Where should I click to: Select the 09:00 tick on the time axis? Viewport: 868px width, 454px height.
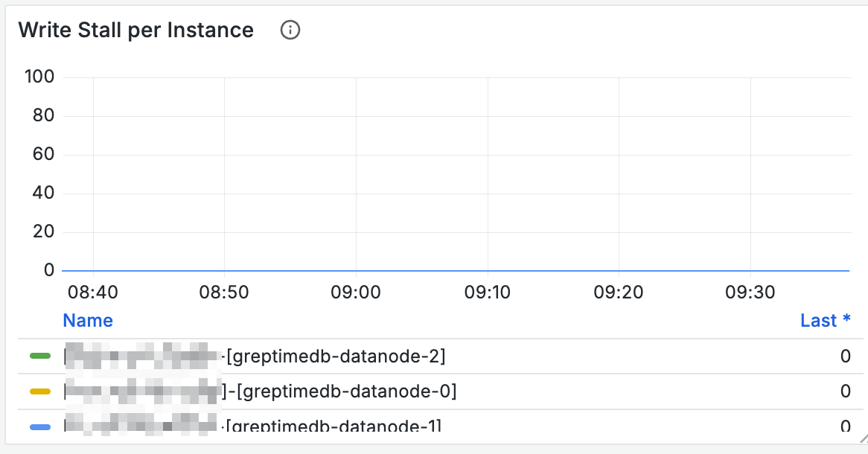click(x=356, y=292)
